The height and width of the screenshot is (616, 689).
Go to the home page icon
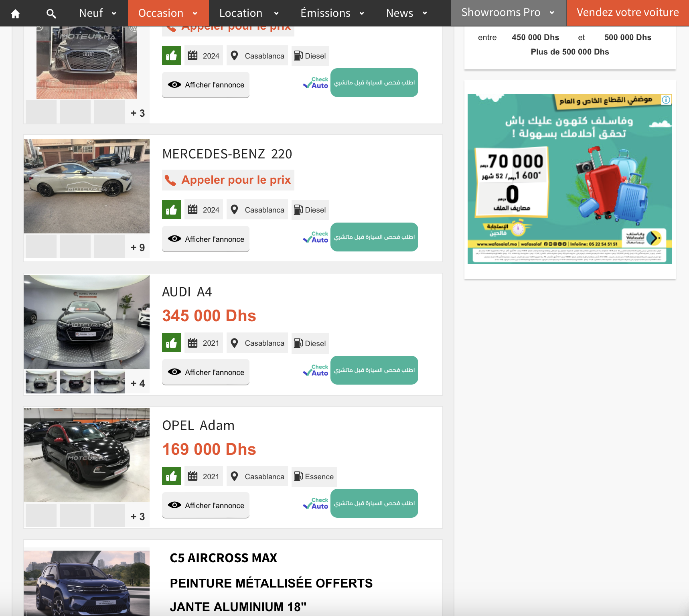pos(15,14)
